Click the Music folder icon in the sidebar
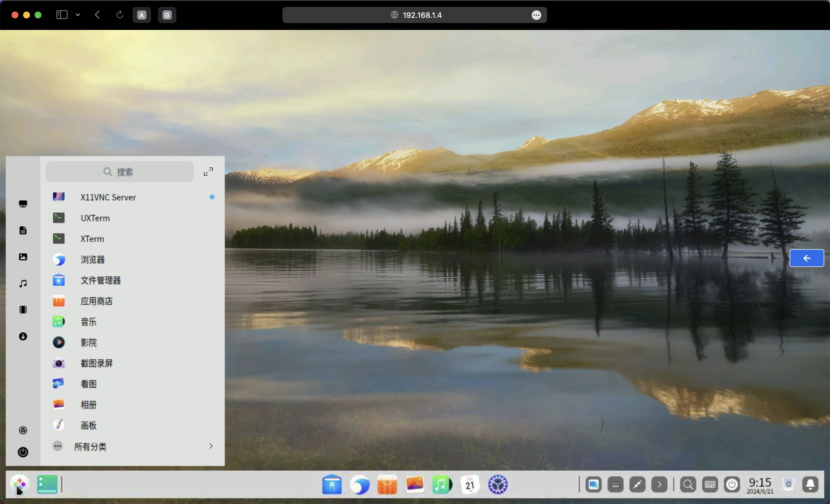The width and height of the screenshot is (830, 504). (x=23, y=283)
